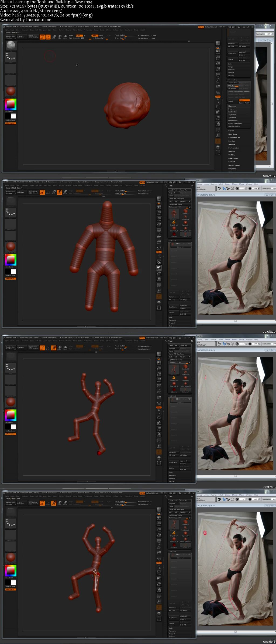Image resolution: width=276 pixels, height=644 pixels.
Task: In the 00:04:12 frame, open the current brush thumbnail
Action: 11,46
